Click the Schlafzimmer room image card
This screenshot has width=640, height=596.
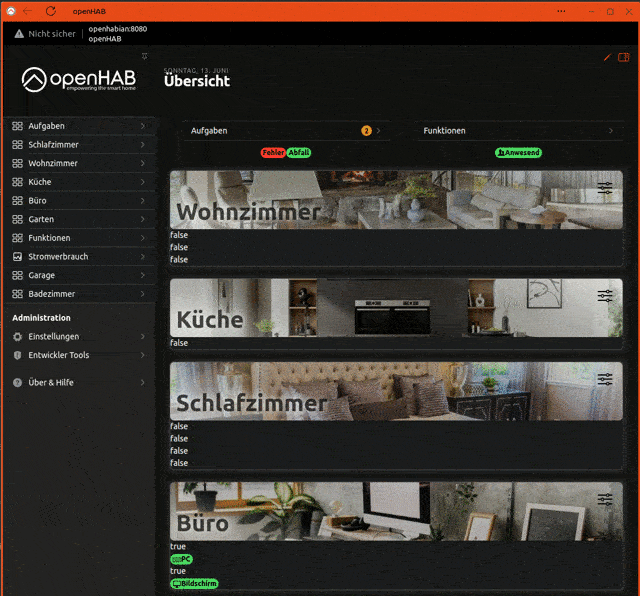tap(396, 391)
